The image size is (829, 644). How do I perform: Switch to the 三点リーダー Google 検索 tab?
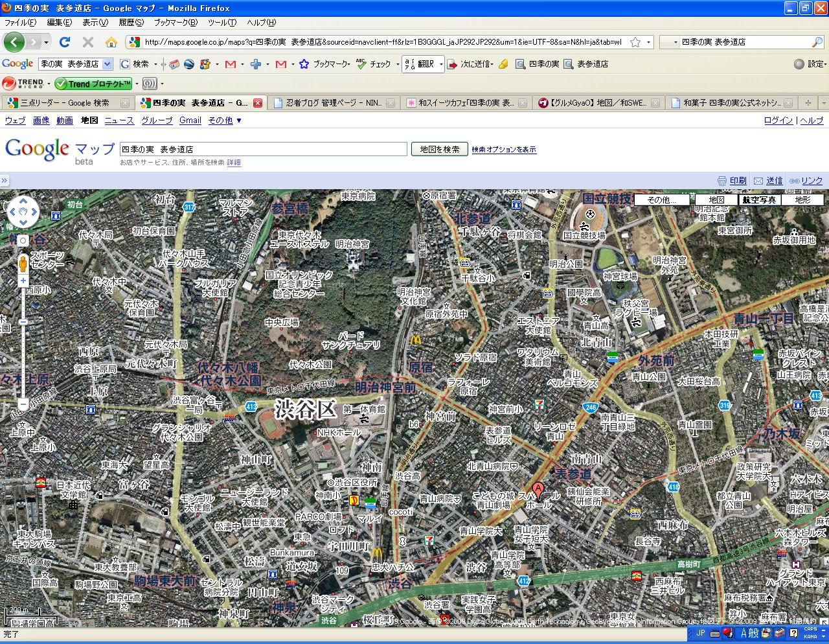coord(68,102)
